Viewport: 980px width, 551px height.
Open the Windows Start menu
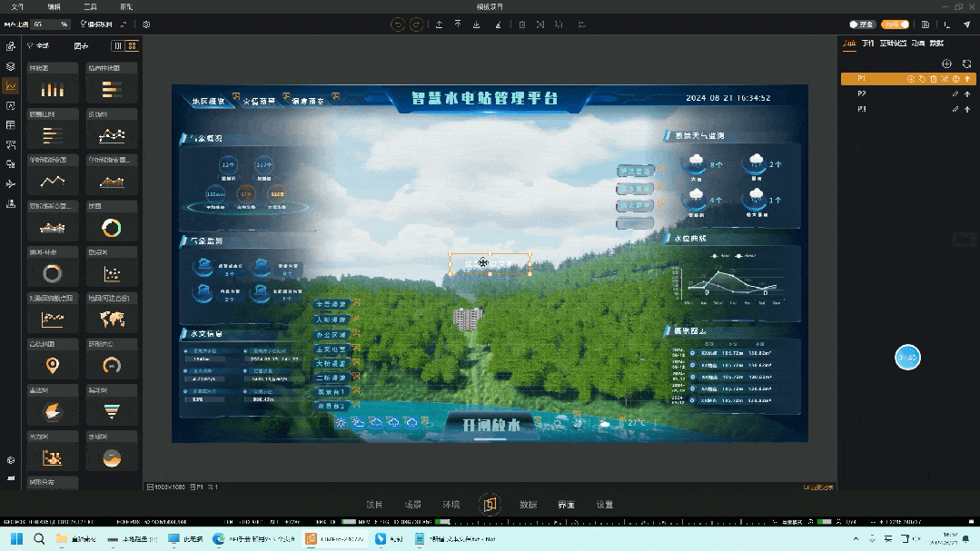click(x=17, y=538)
